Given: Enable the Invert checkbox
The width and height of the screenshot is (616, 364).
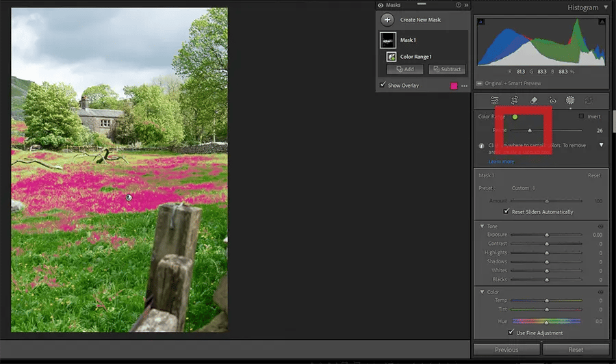Looking at the screenshot, I should (581, 116).
